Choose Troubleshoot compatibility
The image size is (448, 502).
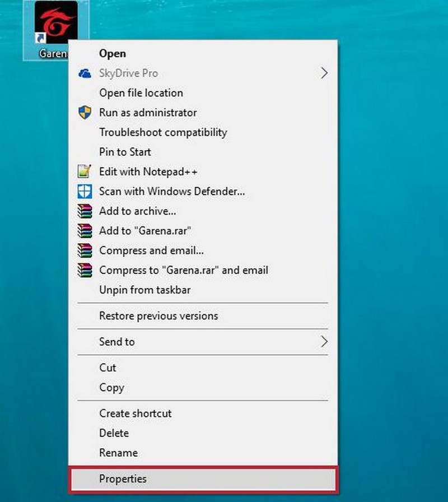click(x=203, y=133)
